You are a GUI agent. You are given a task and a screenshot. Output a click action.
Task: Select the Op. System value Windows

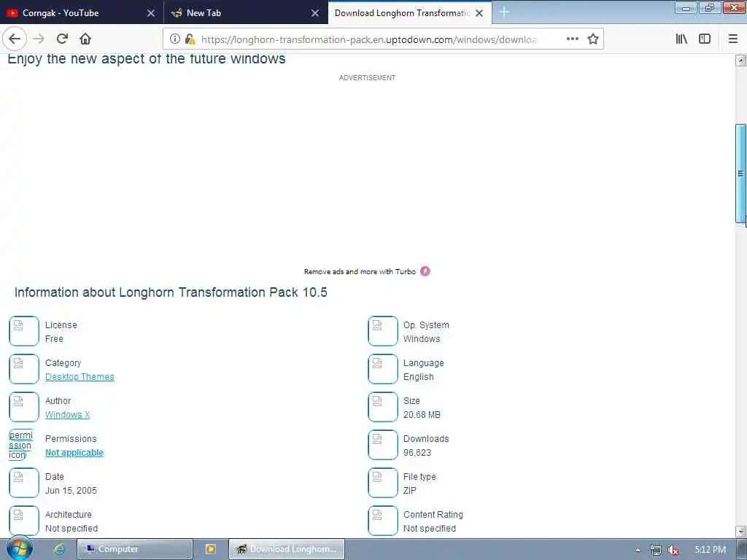[422, 339]
